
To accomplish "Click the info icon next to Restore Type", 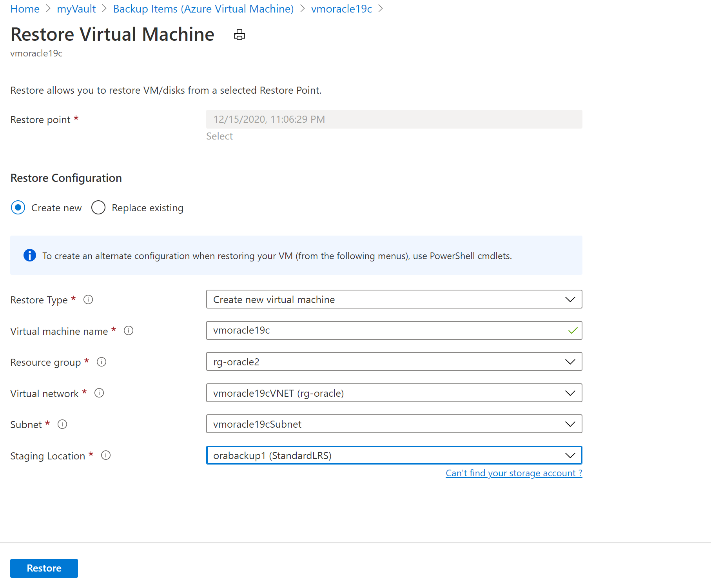I will (x=88, y=300).
